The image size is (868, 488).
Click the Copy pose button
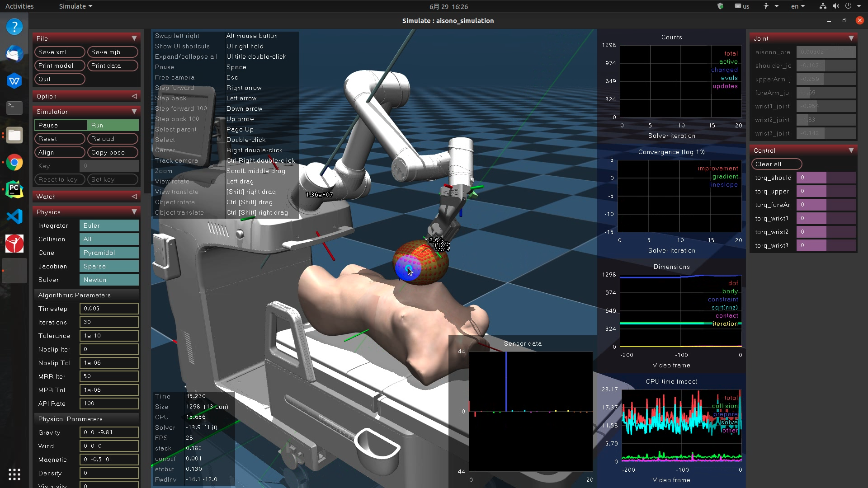point(113,152)
